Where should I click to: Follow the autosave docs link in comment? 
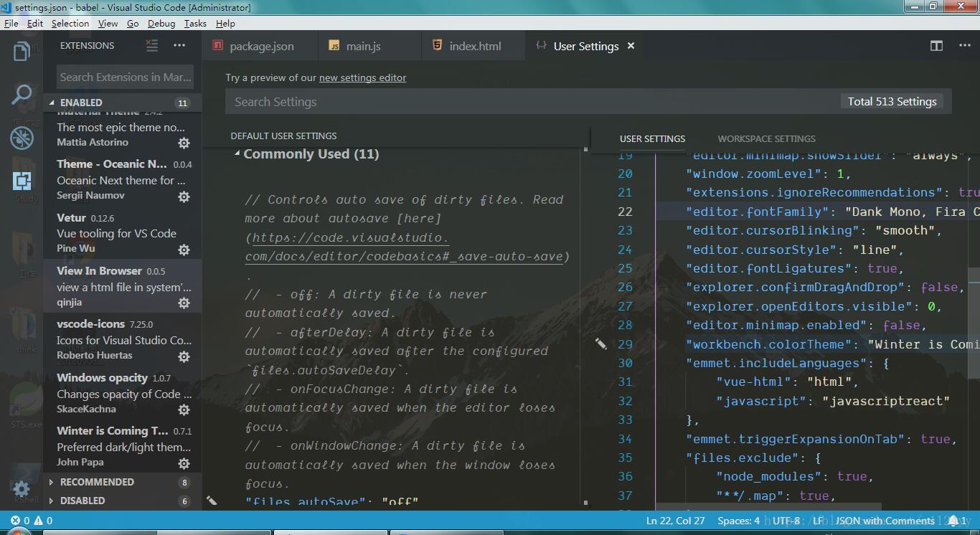[407, 247]
